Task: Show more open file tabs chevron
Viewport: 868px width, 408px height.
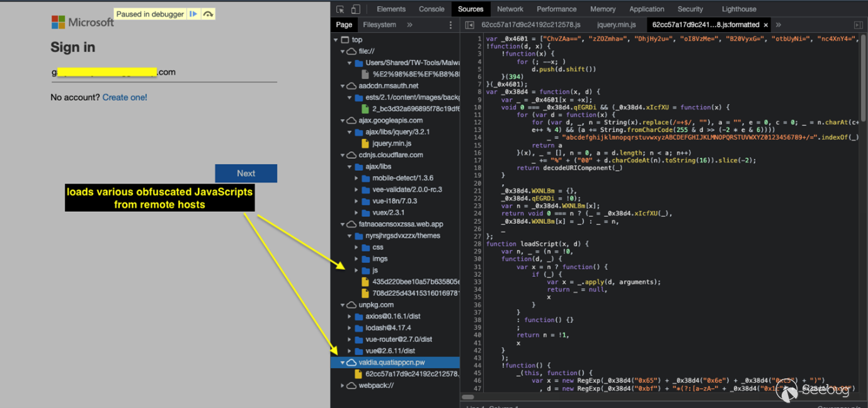Action: point(779,25)
